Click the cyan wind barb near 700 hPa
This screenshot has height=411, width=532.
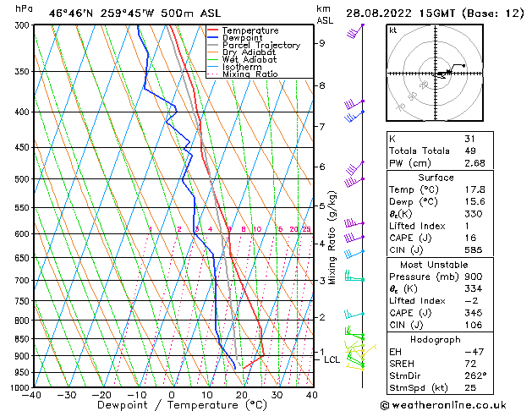click(354, 276)
